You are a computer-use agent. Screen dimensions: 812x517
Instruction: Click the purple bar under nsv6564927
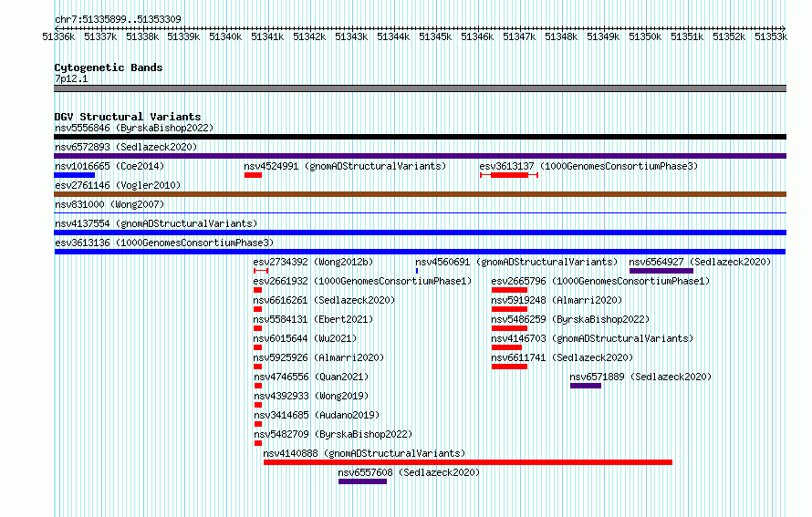point(661,271)
